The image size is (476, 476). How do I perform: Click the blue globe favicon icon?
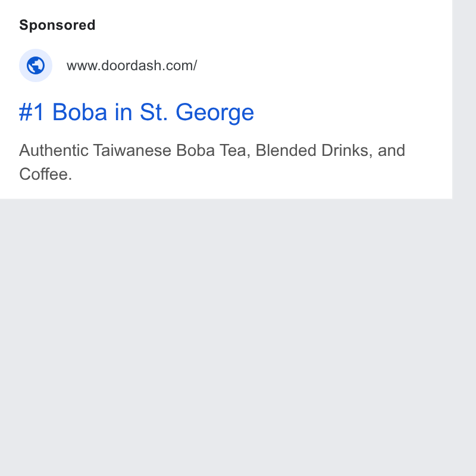click(36, 65)
